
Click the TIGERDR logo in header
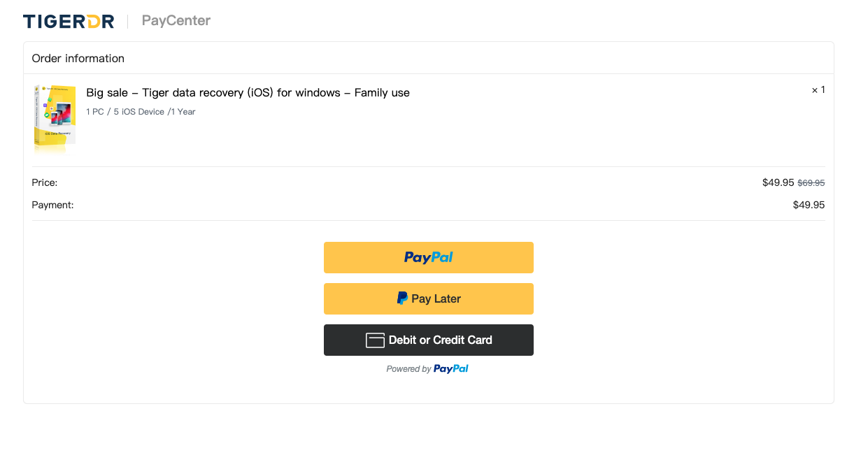pos(68,22)
